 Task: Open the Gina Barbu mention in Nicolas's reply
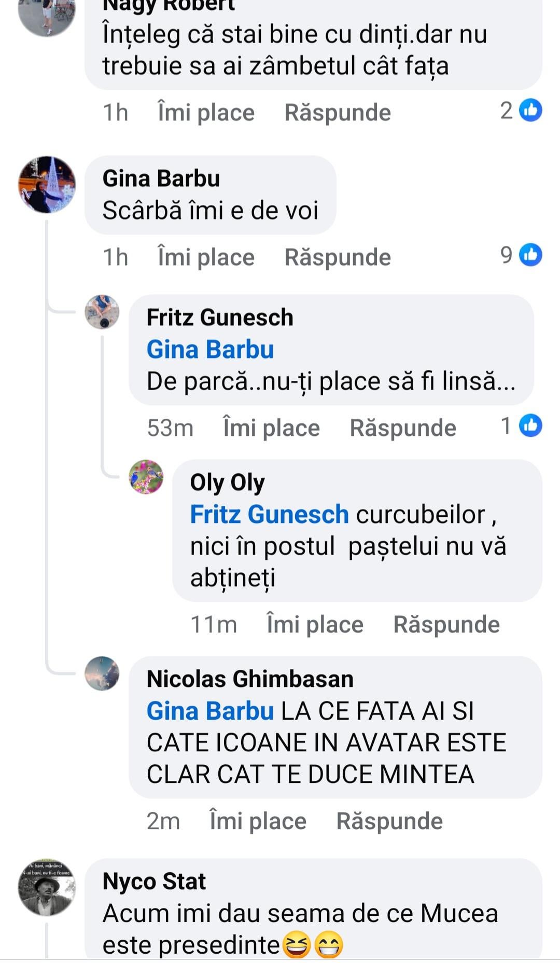tap(210, 711)
